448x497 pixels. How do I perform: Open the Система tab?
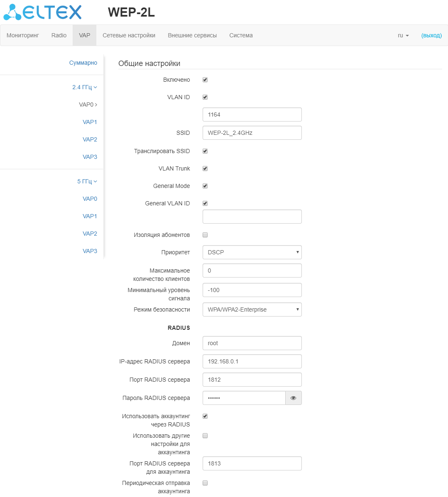(241, 35)
